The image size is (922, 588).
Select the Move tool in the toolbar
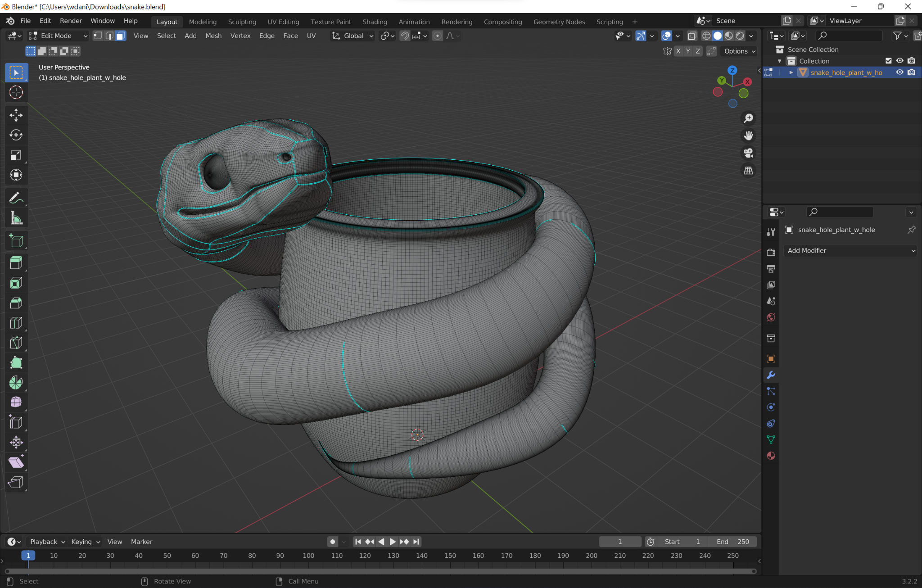16,115
